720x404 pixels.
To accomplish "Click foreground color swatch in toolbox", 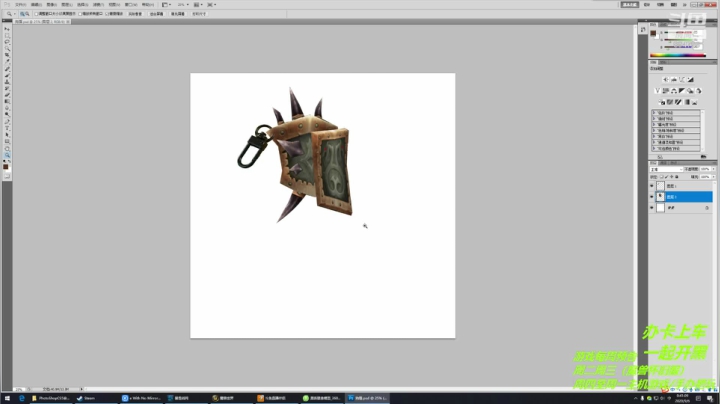I will (x=6, y=167).
